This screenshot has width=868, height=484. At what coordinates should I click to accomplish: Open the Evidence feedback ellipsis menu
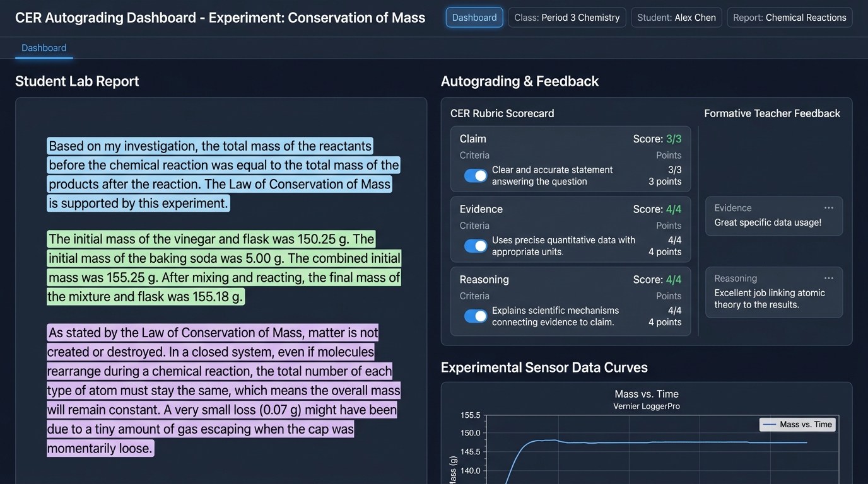[x=828, y=208]
